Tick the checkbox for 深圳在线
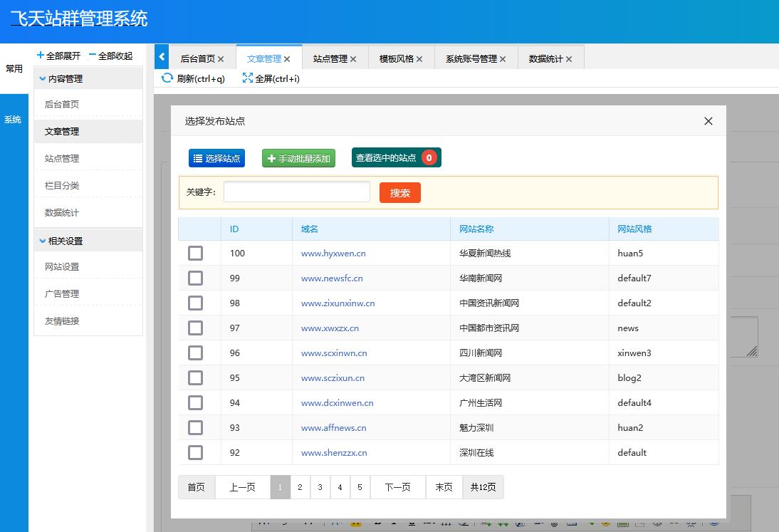The width and height of the screenshot is (779, 532). coord(195,452)
